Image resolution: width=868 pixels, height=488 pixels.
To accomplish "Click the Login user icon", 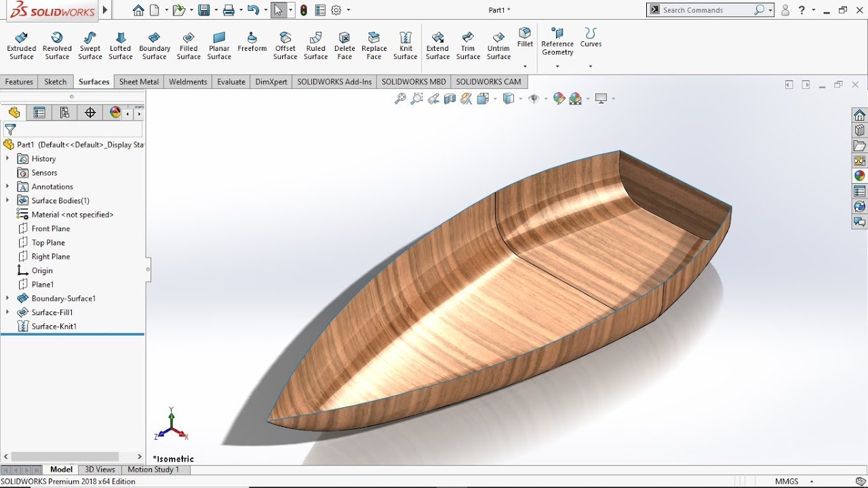I will 785,10.
